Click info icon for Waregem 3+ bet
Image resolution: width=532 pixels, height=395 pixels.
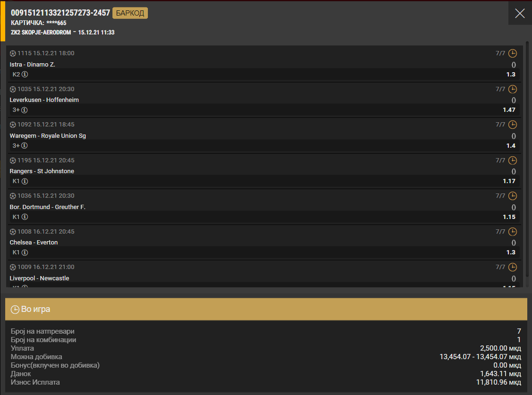click(x=25, y=146)
